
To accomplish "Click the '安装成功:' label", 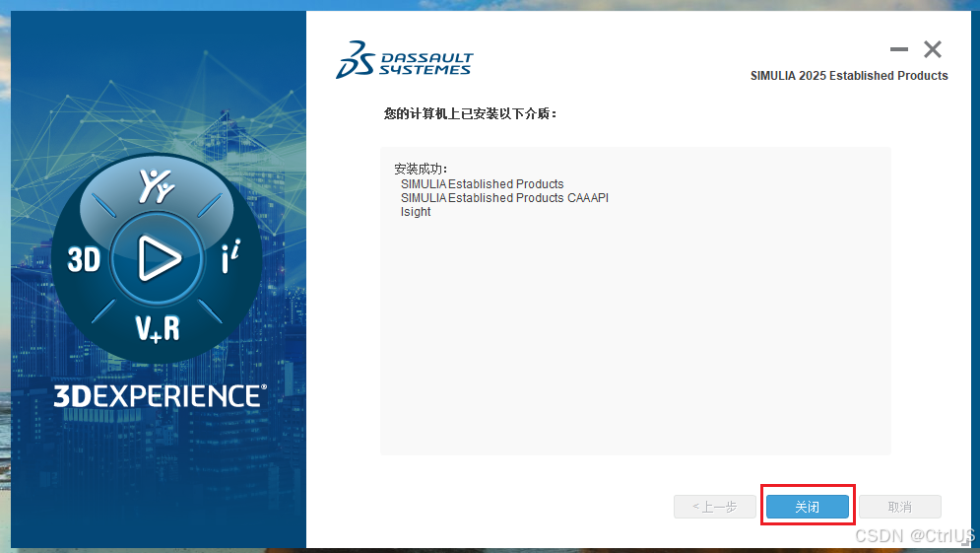I will [x=421, y=169].
